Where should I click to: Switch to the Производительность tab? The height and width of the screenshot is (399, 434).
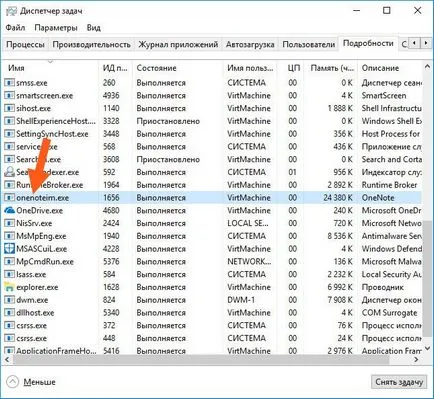[x=91, y=44]
